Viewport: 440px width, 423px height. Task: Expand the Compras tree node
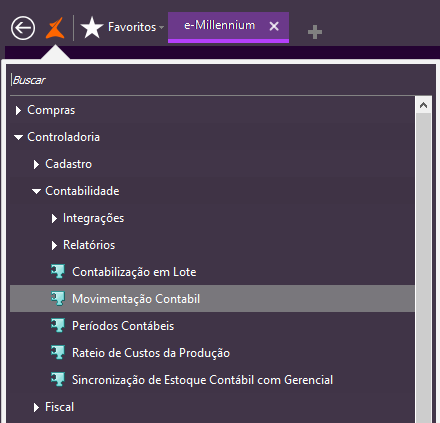(18, 110)
